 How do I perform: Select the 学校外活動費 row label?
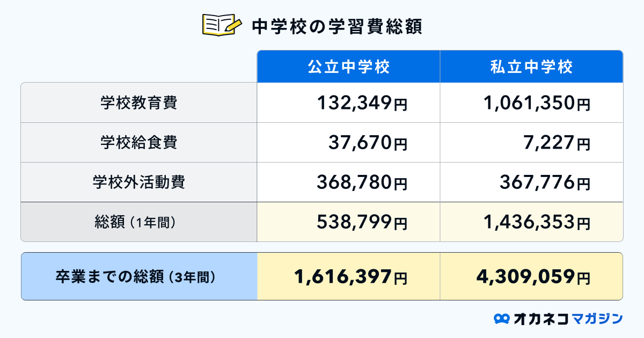(138, 182)
